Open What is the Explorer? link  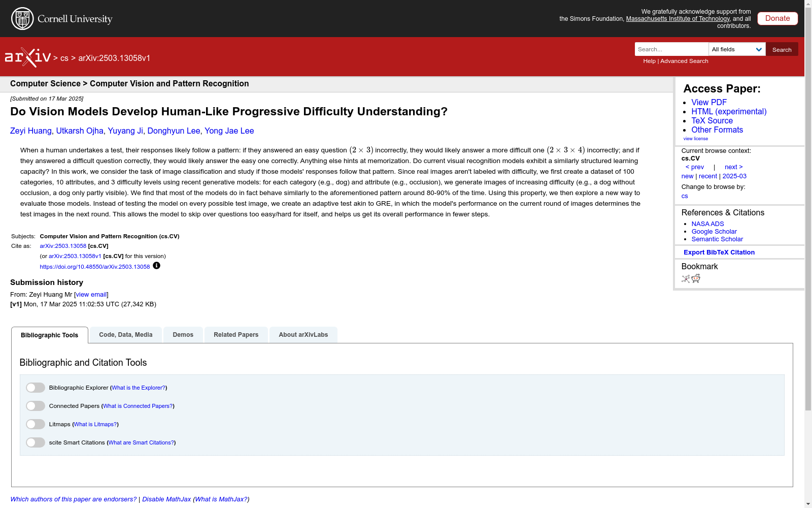139,388
